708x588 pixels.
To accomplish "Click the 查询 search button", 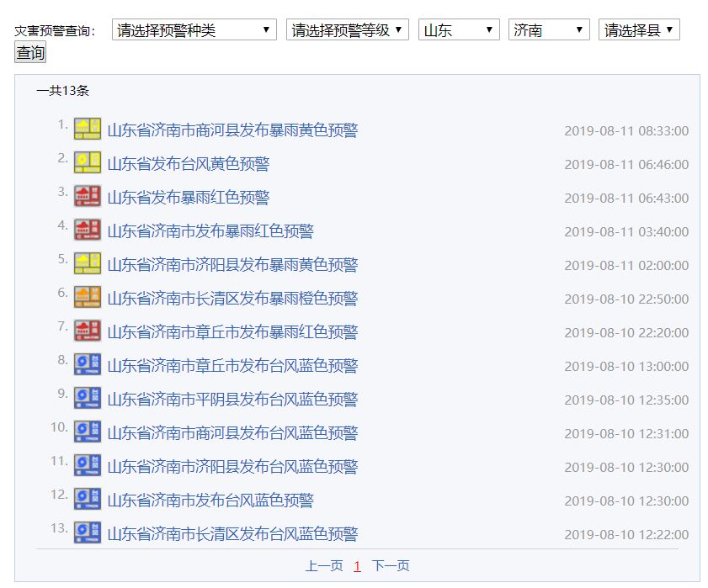I will (30, 52).
